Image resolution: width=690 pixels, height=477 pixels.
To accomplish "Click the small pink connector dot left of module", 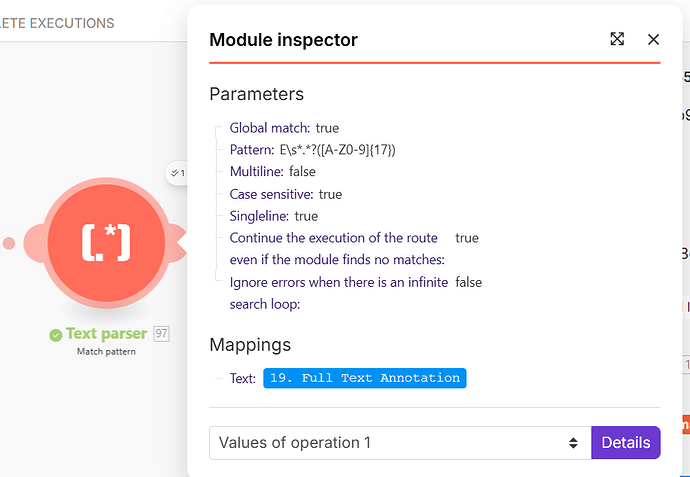I will [9, 243].
